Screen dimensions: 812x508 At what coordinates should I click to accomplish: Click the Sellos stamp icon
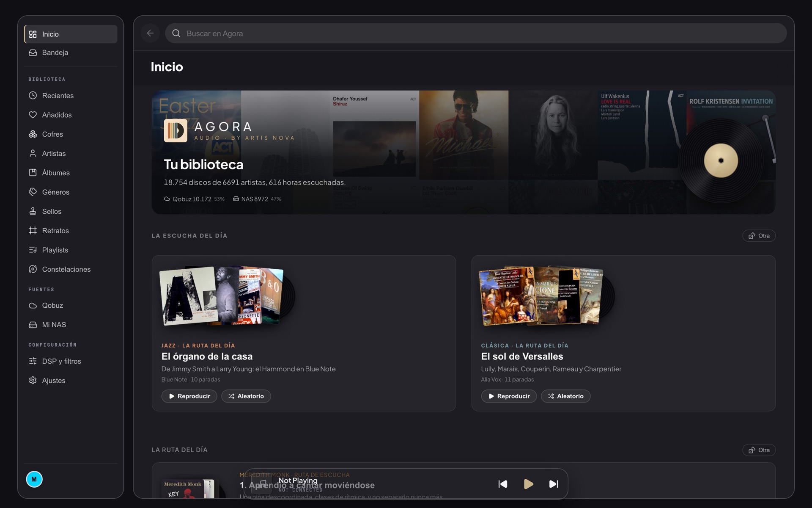click(33, 211)
